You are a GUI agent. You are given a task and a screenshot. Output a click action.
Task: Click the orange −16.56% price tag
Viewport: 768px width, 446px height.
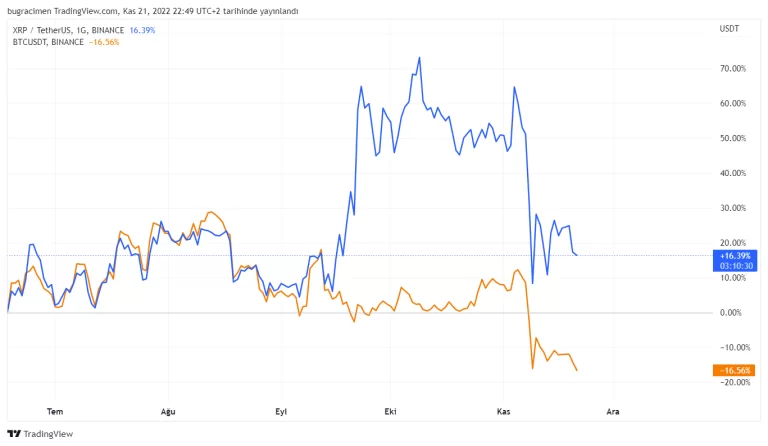coord(734,370)
